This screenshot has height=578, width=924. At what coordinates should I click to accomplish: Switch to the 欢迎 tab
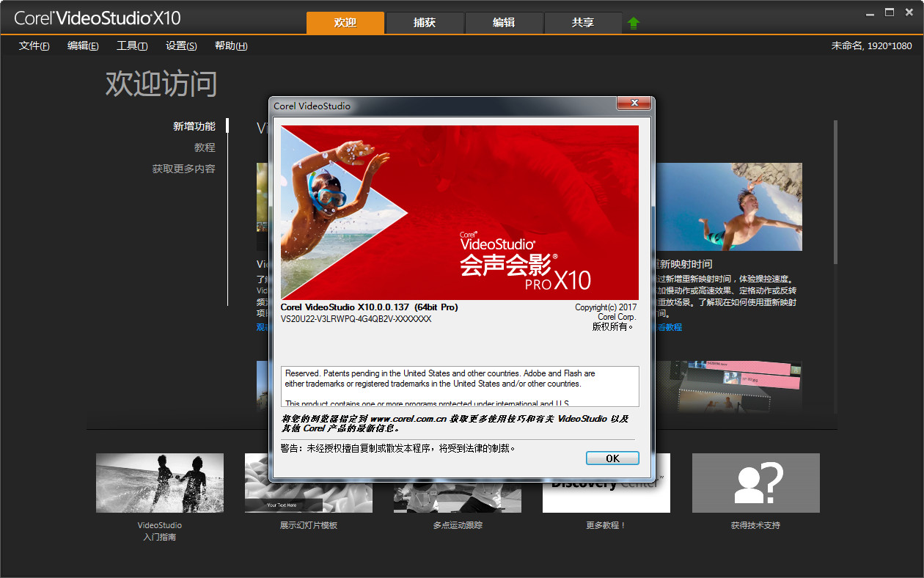[345, 23]
